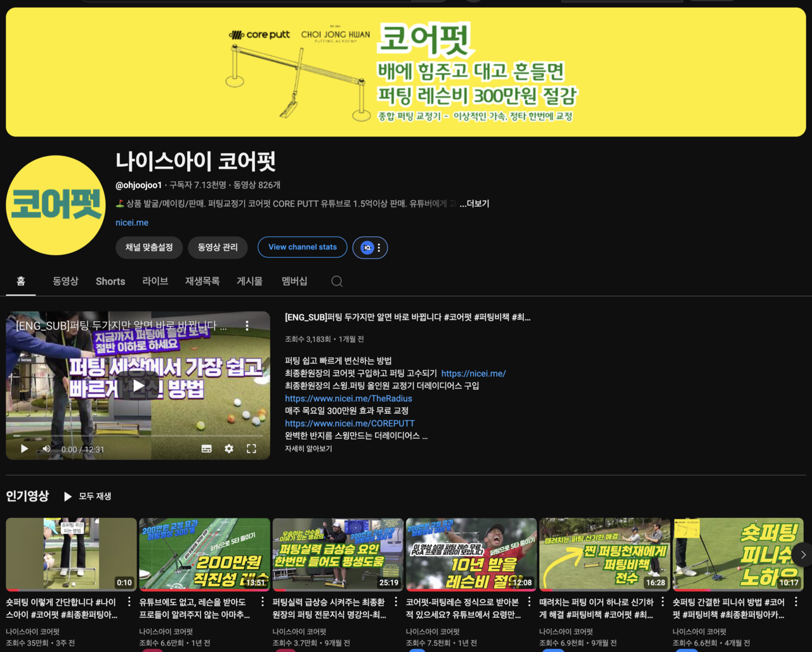Open the 0:10 숏퍼팅 video thumbnail
The height and width of the screenshot is (652, 812).
(x=71, y=554)
